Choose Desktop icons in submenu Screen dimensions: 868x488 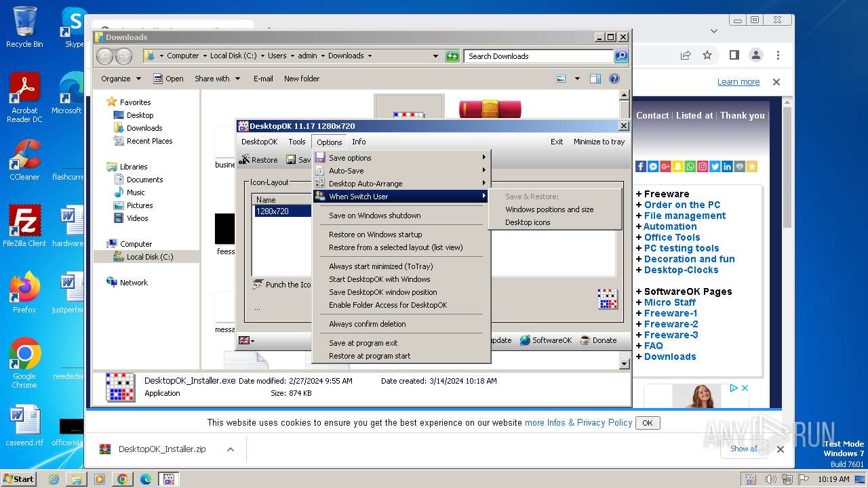[528, 222]
